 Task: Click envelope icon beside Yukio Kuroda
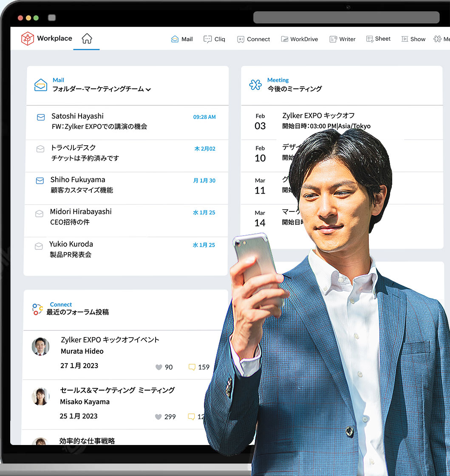[39, 246]
